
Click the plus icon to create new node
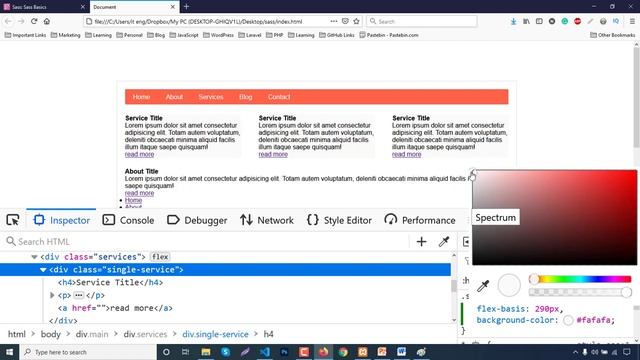click(421, 242)
